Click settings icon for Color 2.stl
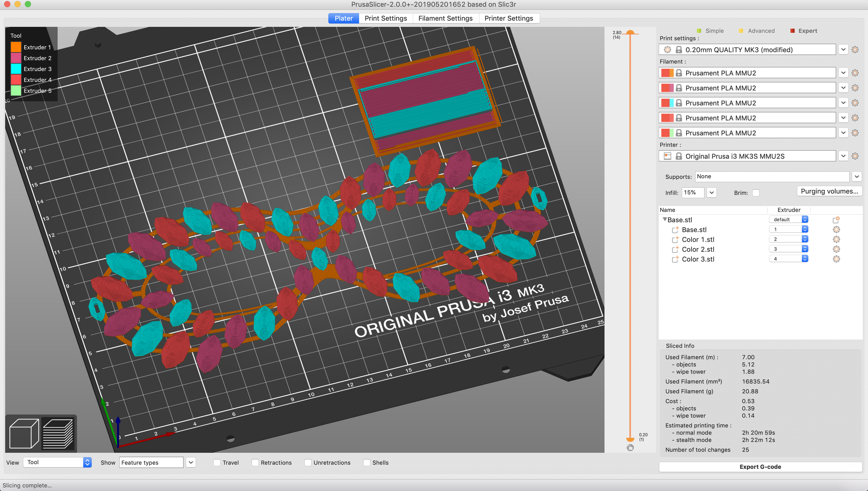 click(836, 249)
